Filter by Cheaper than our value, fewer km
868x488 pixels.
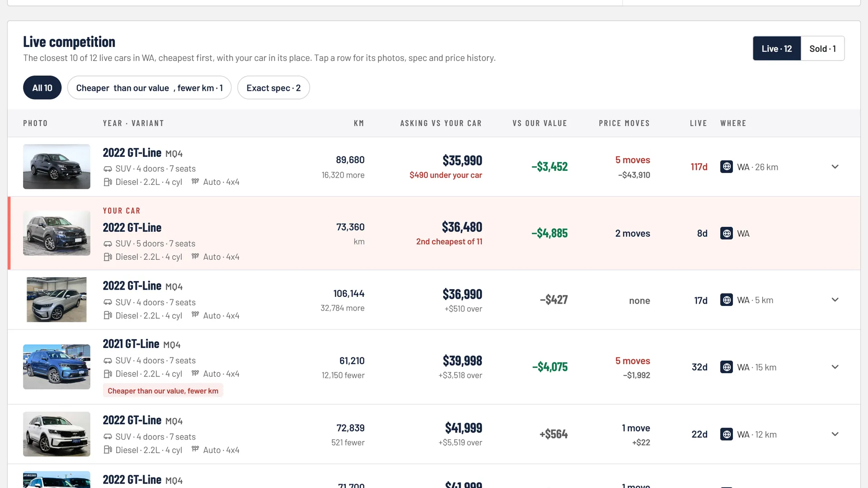point(149,88)
